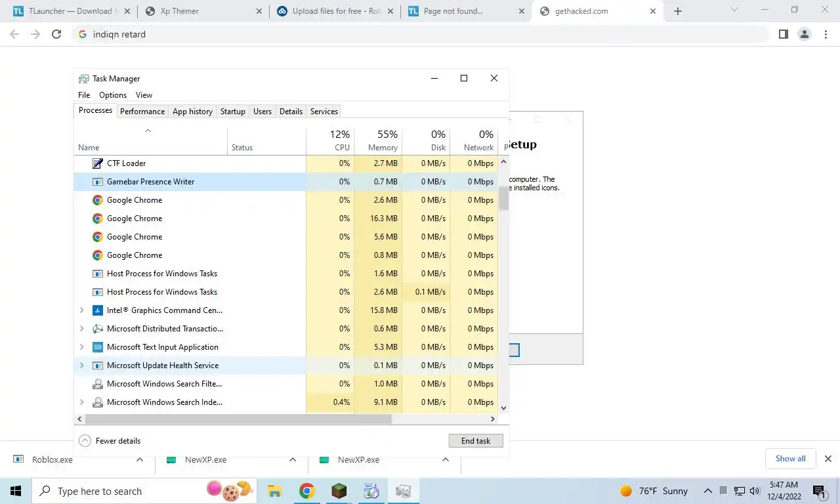Click the End task button
840x504 pixels.
[476, 441]
